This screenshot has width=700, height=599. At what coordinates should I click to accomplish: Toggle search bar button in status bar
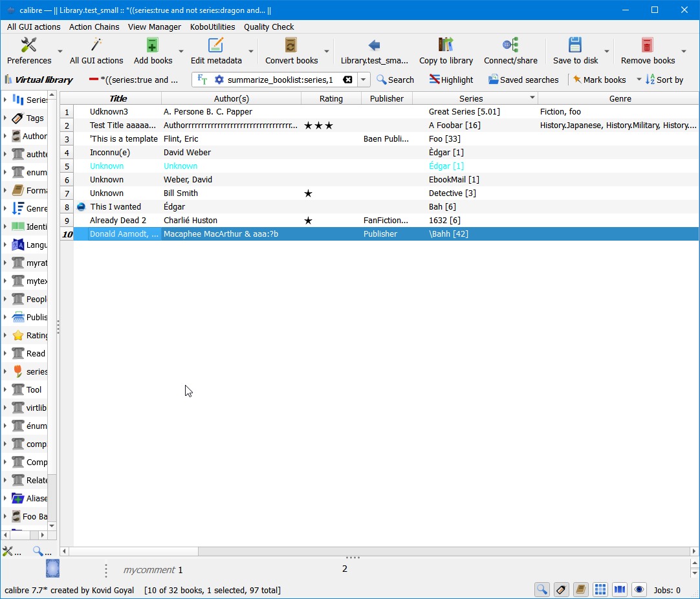pyautogui.click(x=541, y=590)
